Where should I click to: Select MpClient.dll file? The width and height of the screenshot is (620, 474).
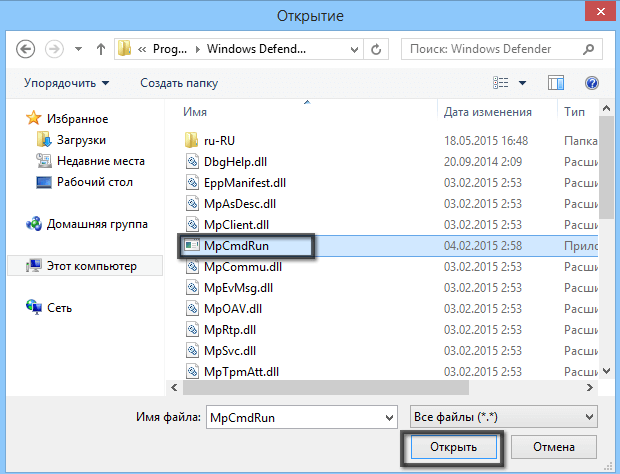(236, 225)
